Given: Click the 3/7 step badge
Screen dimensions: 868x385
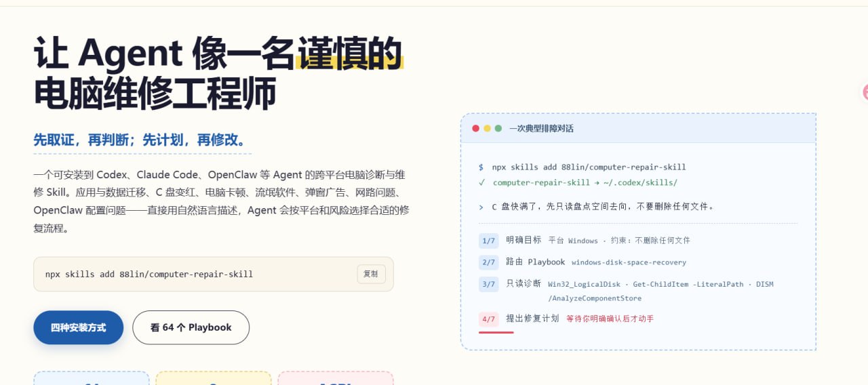Looking at the screenshot, I should pyautogui.click(x=488, y=284).
